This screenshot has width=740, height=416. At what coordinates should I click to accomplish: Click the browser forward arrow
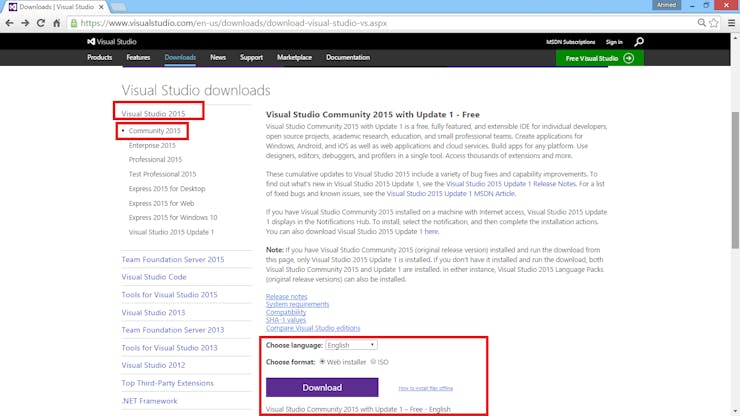pos(25,23)
